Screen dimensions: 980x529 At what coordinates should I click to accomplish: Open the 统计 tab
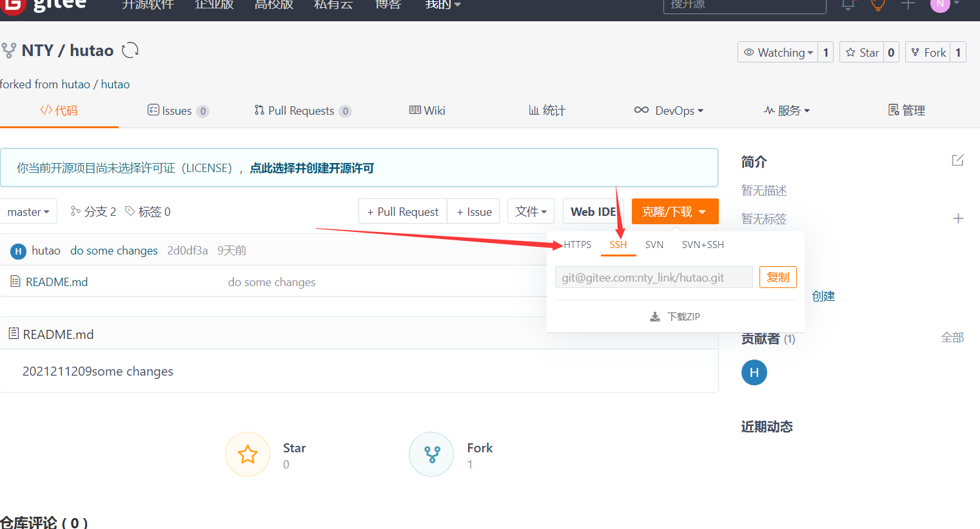[547, 110]
